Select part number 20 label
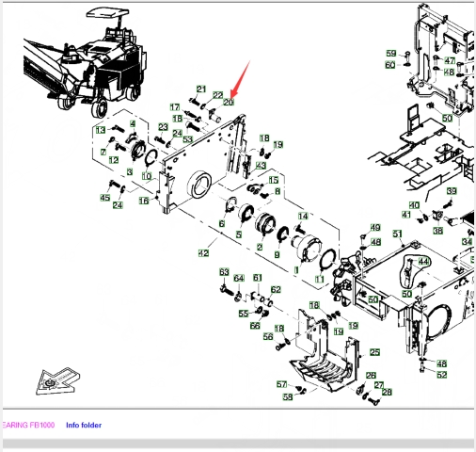This screenshot has height=452, width=476. coord(229,103)
